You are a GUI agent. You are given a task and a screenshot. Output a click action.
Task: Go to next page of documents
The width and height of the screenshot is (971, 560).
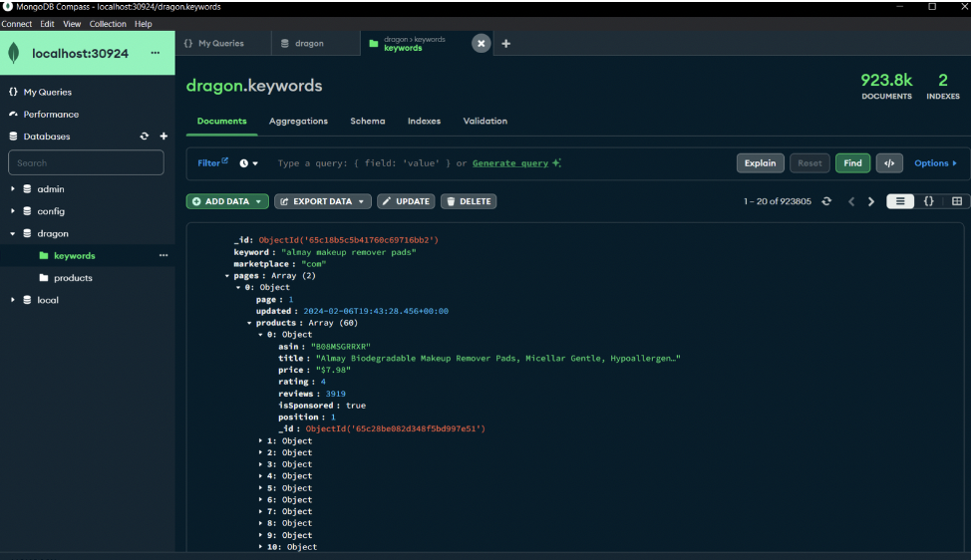871,201
